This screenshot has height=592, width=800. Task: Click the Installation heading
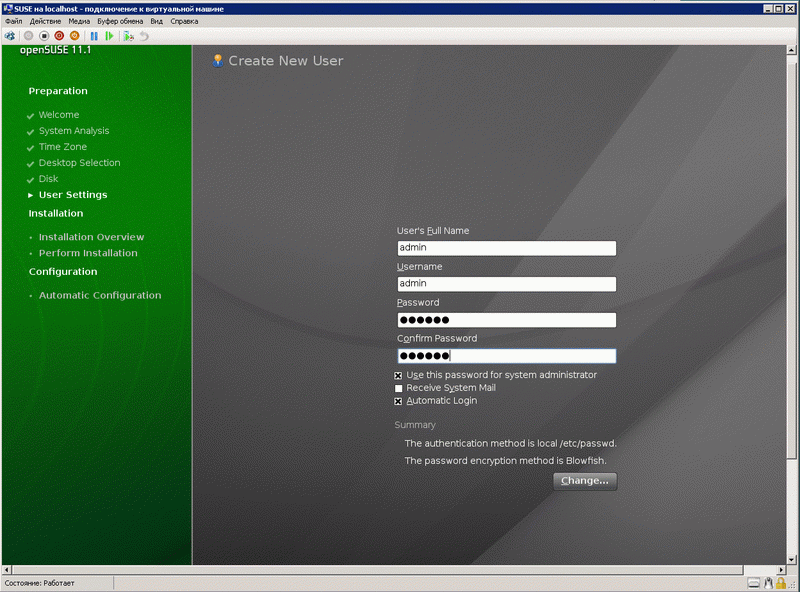click(x=56, y=213)
